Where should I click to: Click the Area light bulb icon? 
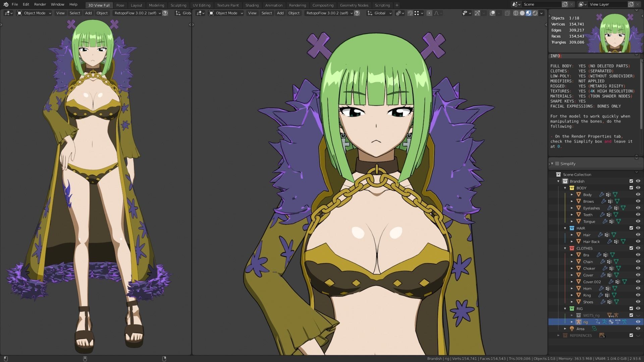(x=572, y=328)
